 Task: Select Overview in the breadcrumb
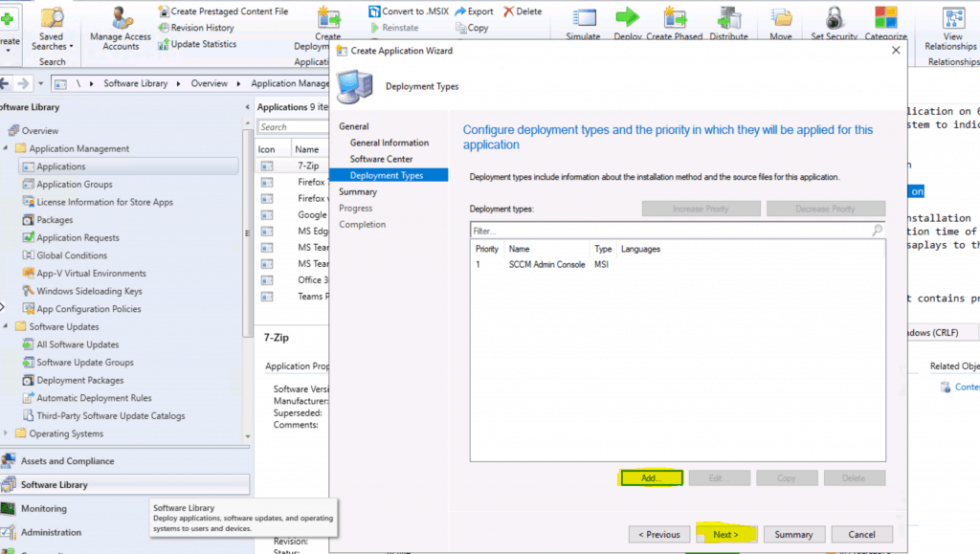pyautogui.click(x=209, y=83)
